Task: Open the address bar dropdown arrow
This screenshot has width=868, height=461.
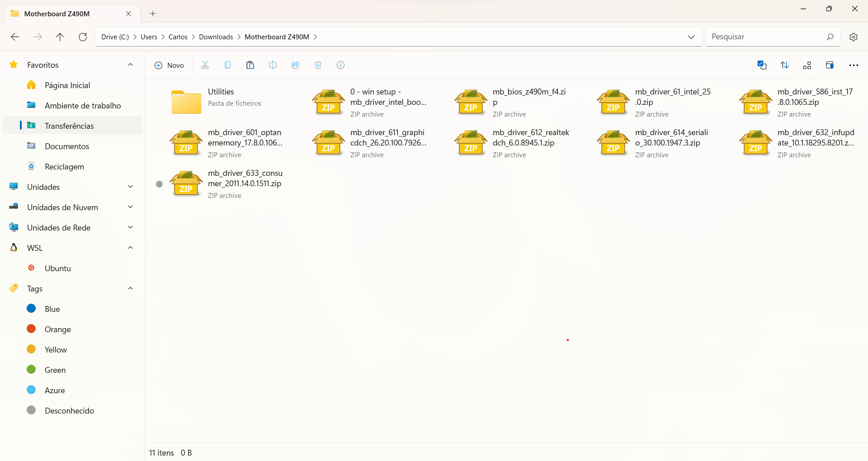Action: click(x=691, y=37)
